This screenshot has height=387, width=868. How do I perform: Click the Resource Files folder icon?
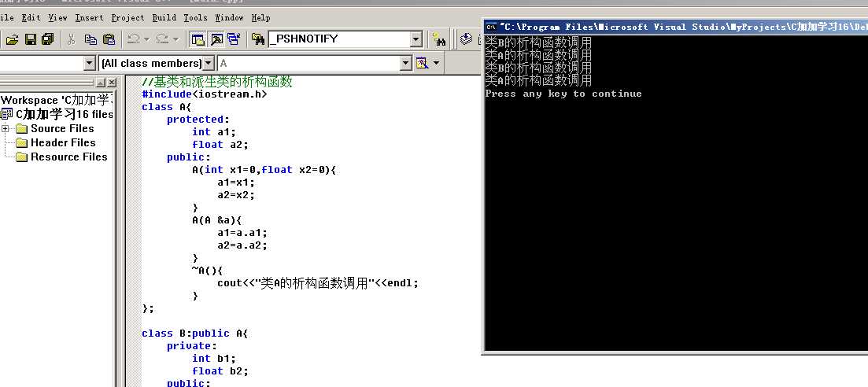pyautogui.click(x=21, y=157)
